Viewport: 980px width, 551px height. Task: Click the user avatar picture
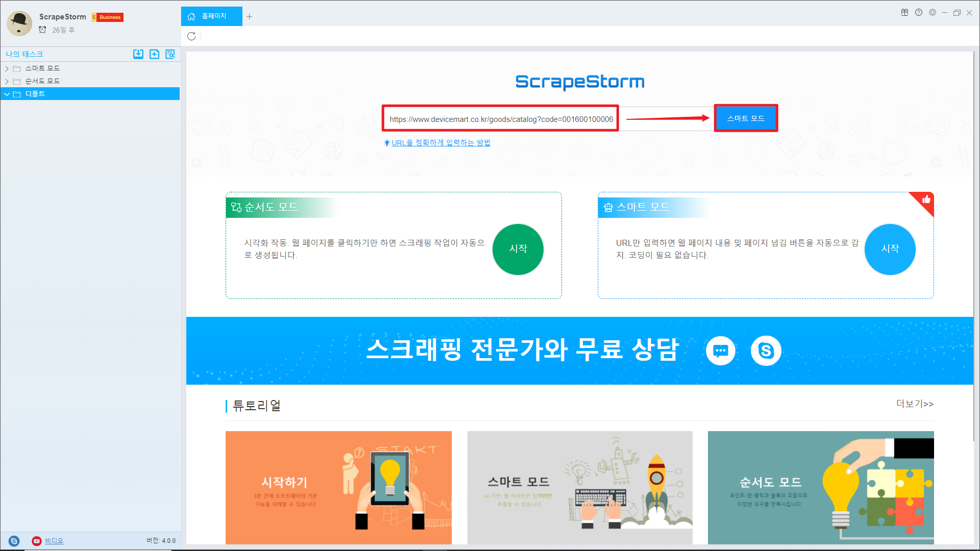point(19,23)
